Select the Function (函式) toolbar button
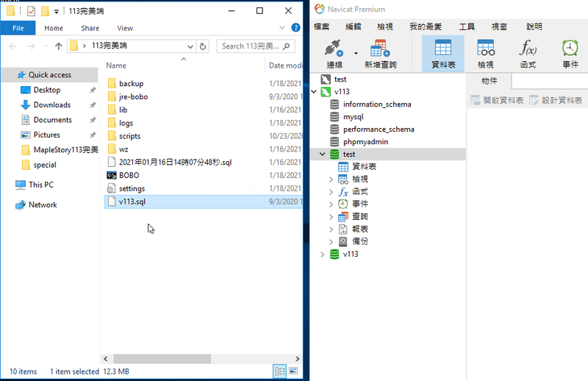Viewport: 588px width, 381px height. tap(528, 53)
